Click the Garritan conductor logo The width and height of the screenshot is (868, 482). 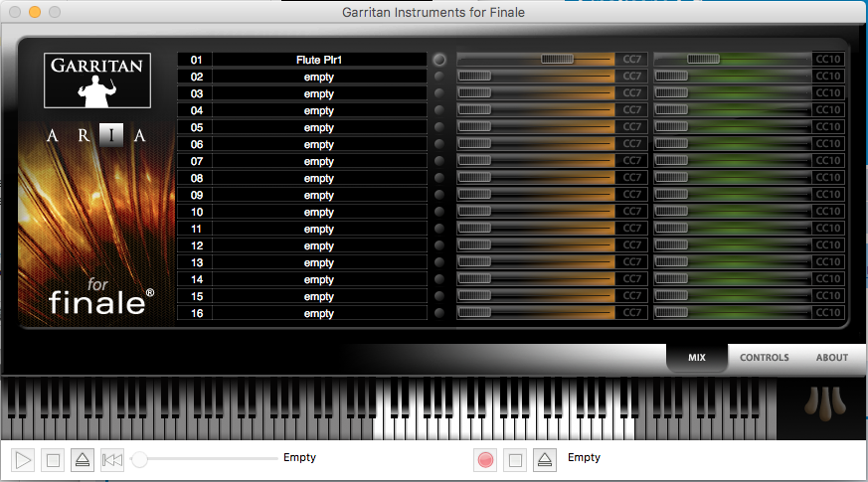click(x=96, y=80)
